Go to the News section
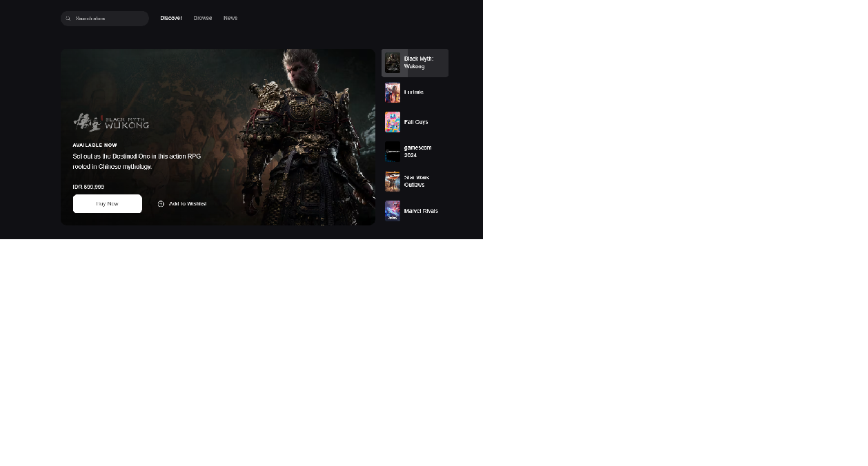This screenshot has width=868, height=466. (230, 18)
